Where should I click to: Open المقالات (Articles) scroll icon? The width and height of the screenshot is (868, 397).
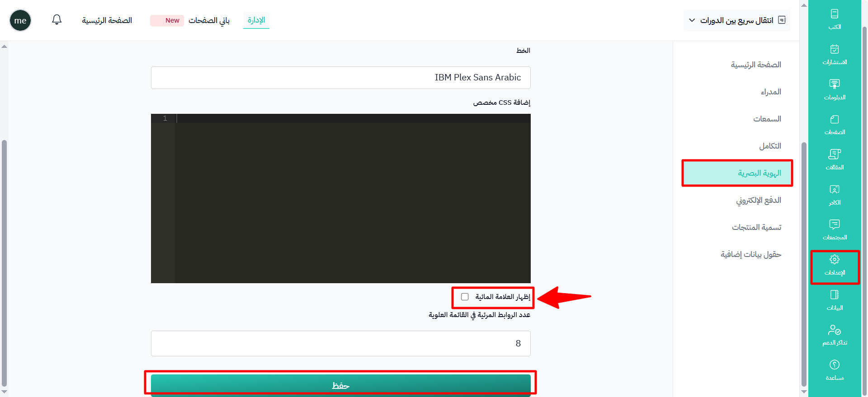pyautogui.click(x=834, y=159)
